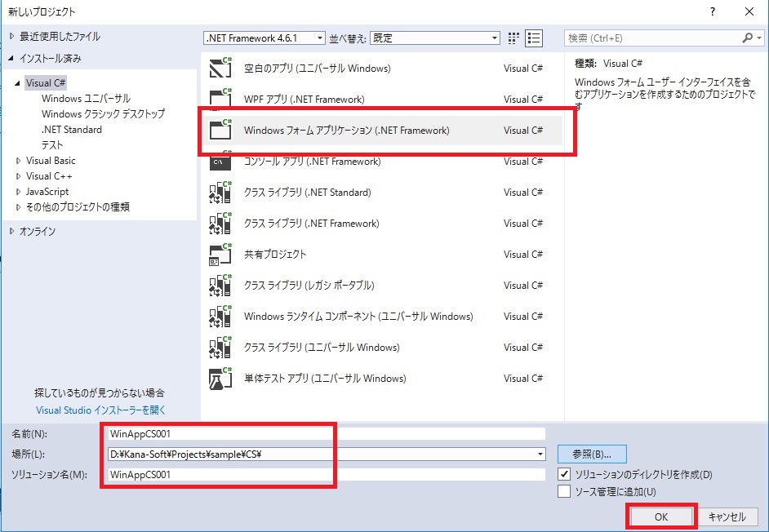Collapse the Visual C# tree node
769x532 pixels.
pyautogui.click(x=18, y=83)
